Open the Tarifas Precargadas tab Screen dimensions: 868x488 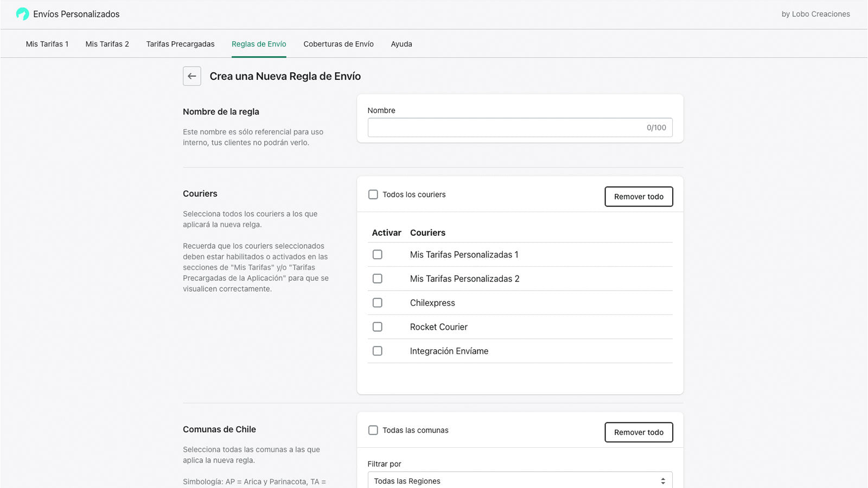pyautogui.click(x=180, y=43)
